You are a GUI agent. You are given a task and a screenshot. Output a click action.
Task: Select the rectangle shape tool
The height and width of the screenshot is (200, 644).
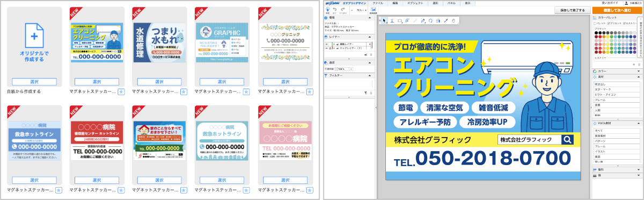pos(400,20)
